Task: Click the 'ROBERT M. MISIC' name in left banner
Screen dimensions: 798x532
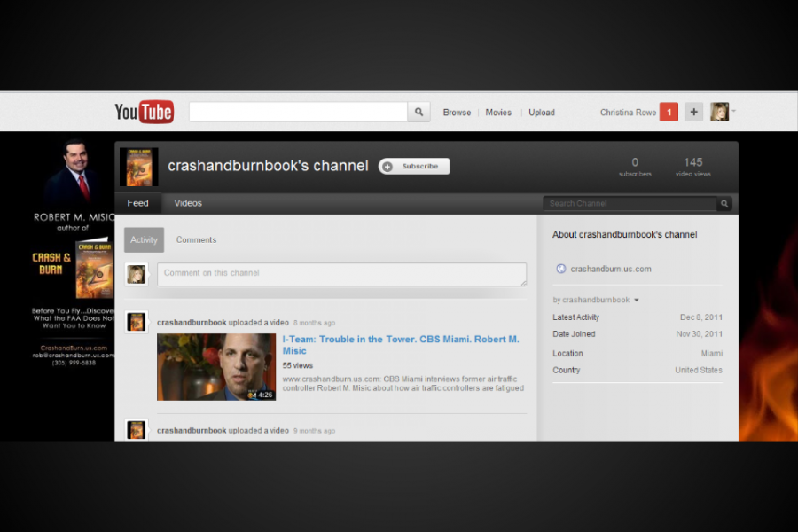Action: (x=74, y=217)
